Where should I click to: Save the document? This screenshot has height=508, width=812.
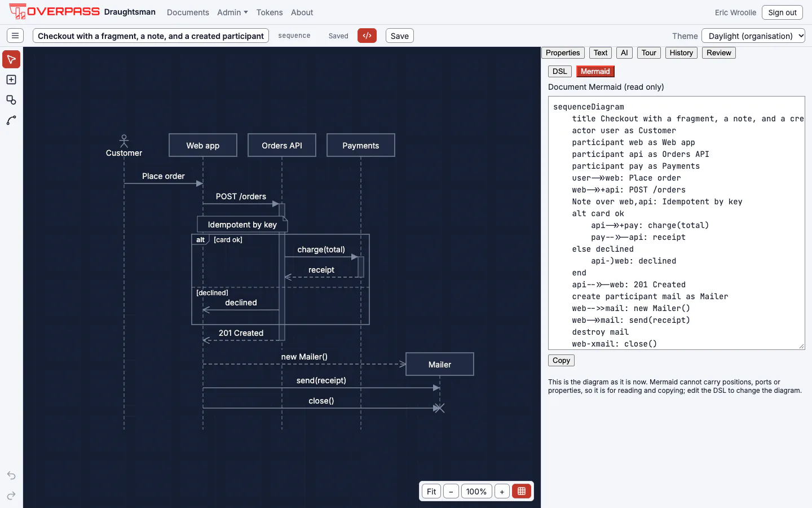tap(400, 36)
